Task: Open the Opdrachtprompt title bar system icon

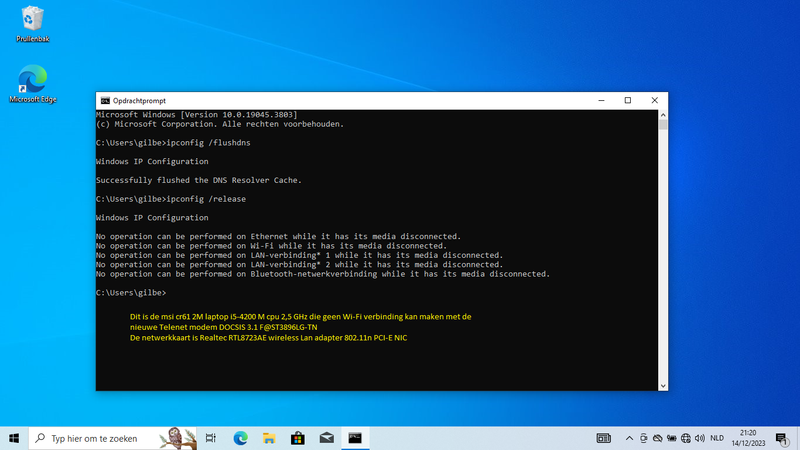Action: coord(105,101)
